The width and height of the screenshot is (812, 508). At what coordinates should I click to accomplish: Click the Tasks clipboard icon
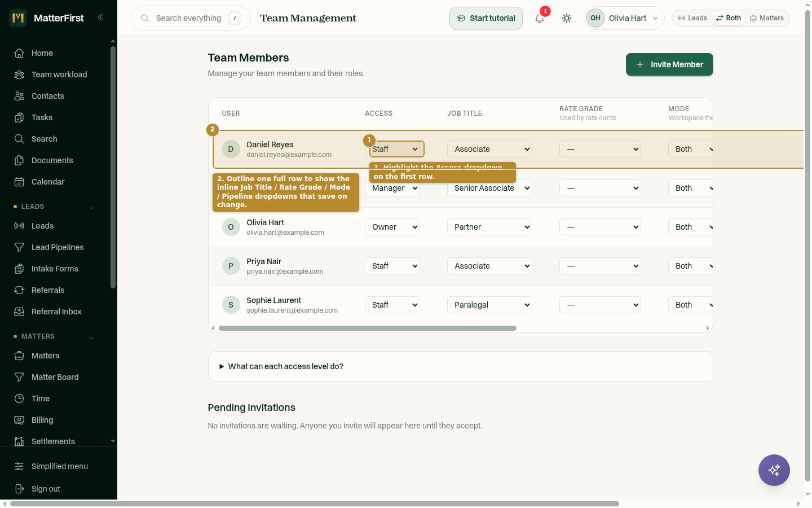click(19, 117)
